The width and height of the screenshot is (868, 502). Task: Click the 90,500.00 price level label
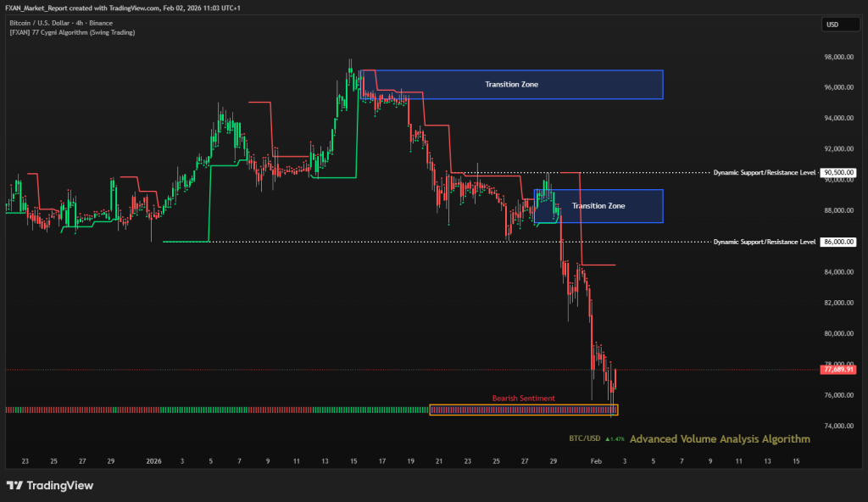pyautogui.click(x=837, y=172)
